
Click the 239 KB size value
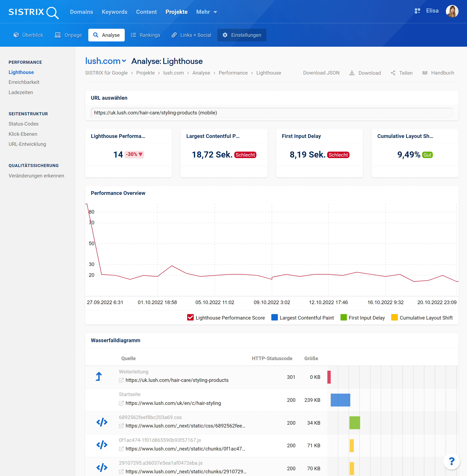tap(312, 400)
